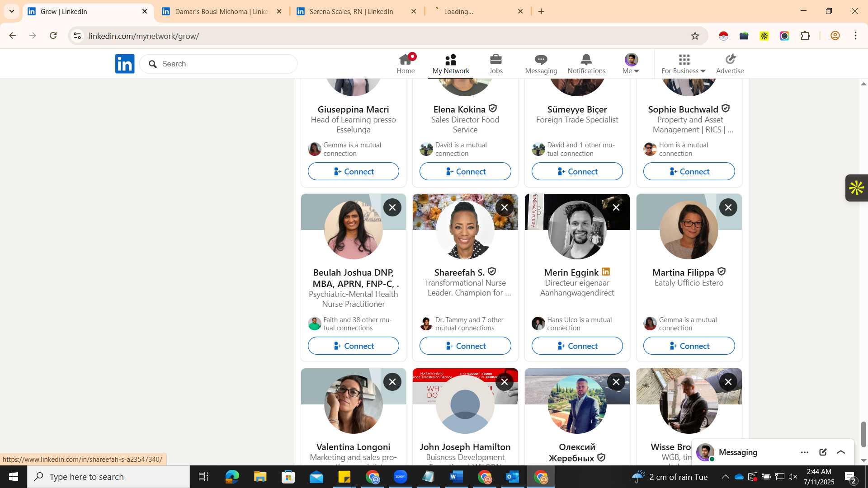Open a new browser tab

pos(541,11)
